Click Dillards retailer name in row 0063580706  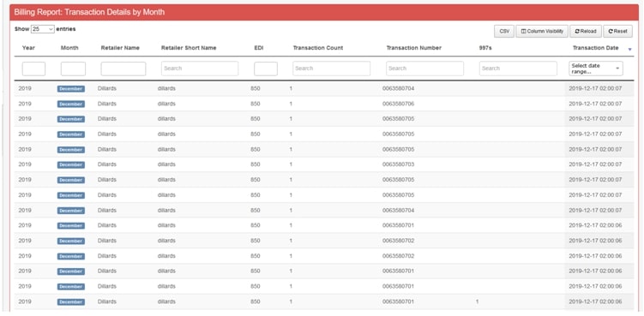click(107, 104)
